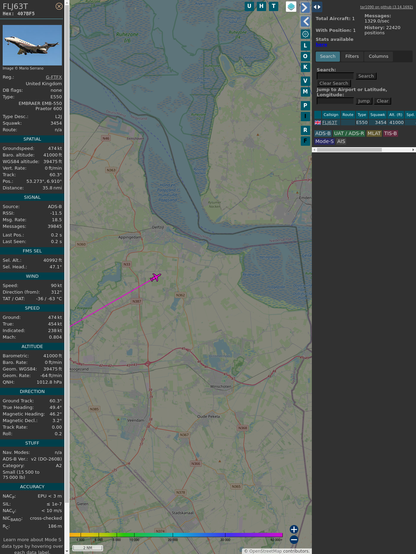Open the map layer selector icon

point(291,6)
